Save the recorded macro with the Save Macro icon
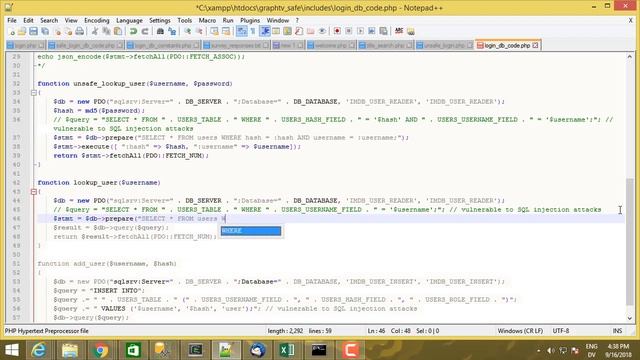Viewport: 640px width, 360px height. tap(383, 31)
